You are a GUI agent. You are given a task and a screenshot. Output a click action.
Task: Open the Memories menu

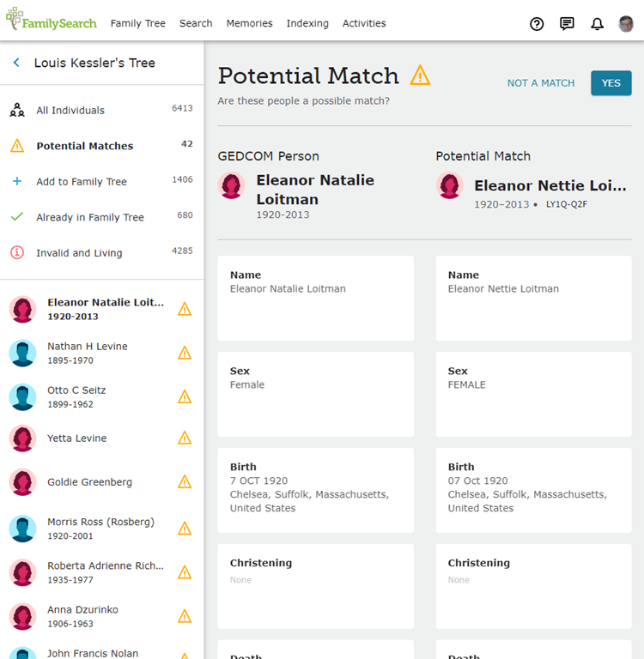tap(249, 23)
